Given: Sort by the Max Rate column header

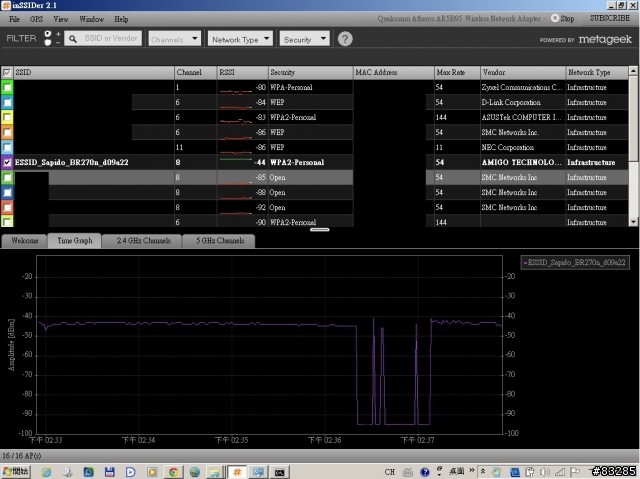Looking at the screenshot, I should (457, 72).
